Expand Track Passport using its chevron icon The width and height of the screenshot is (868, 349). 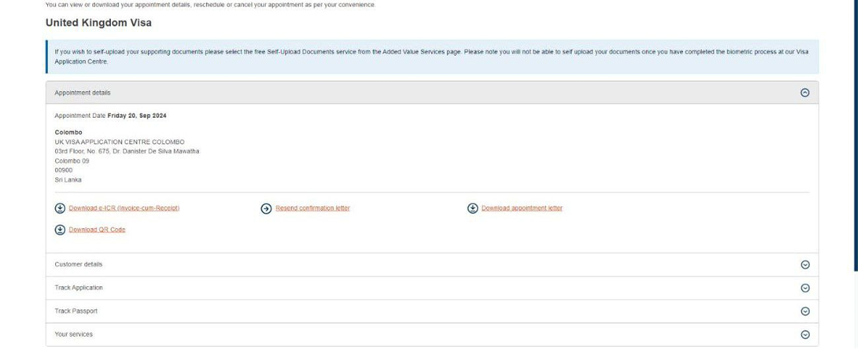[804, 311]
